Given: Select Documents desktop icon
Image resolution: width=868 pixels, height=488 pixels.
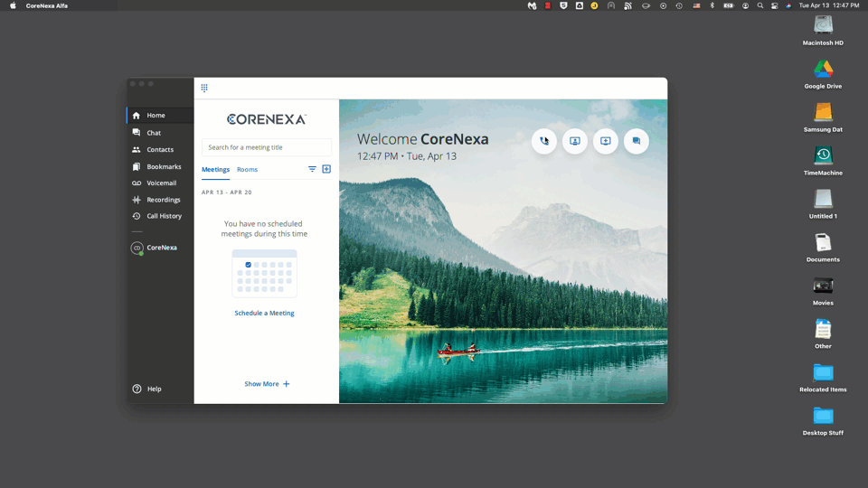Looking at the screenshot, I should (823, 248).
